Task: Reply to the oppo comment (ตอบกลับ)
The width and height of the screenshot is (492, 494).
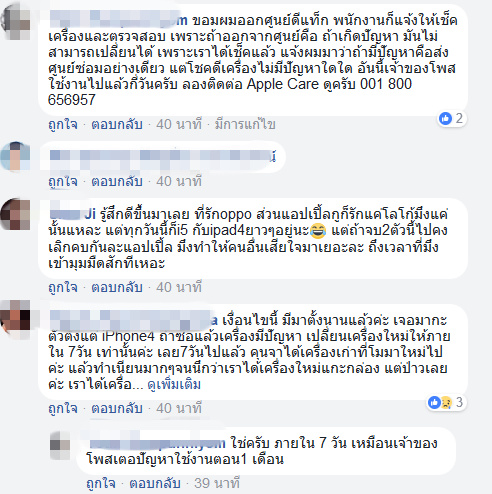Action: coord(117,287)
